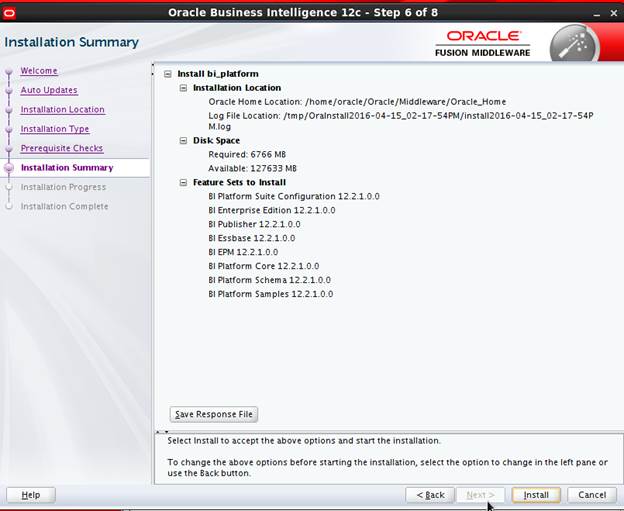Select the Installation Summary step
624x511 pixels.
[67, 168]
